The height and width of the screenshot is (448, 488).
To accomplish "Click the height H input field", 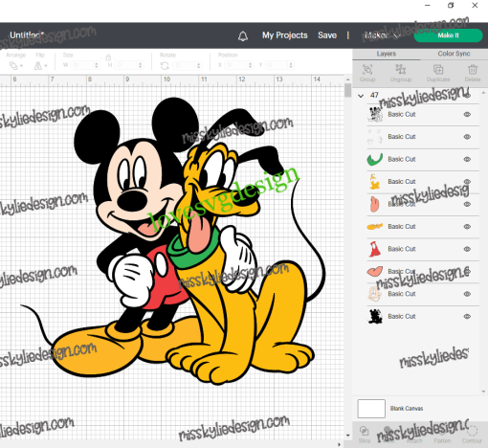I will click(125, 65).
